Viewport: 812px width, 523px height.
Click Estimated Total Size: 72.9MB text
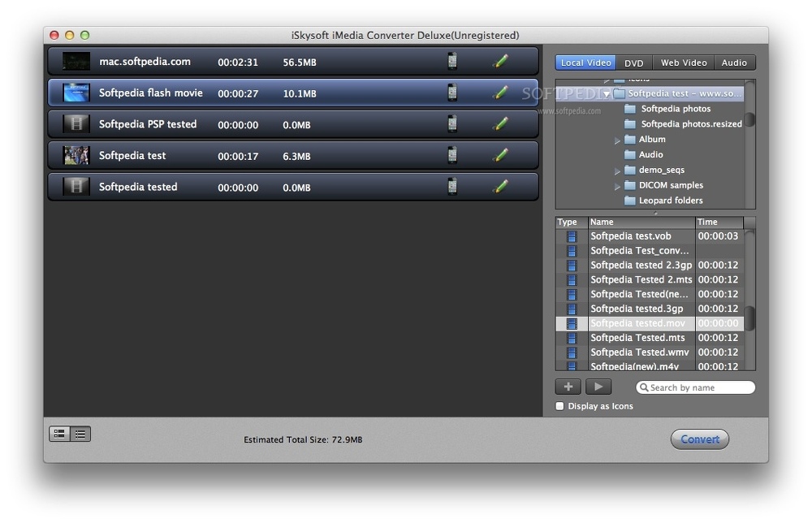click(x=303, y=439)
